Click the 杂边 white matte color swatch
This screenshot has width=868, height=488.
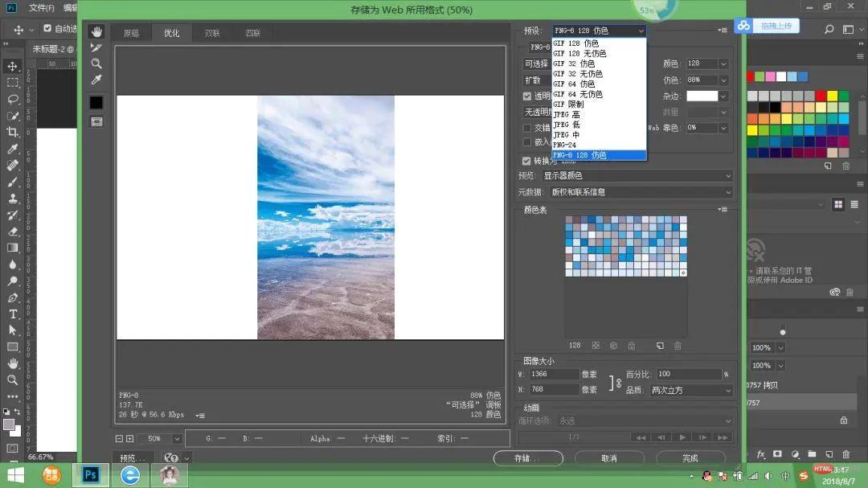pyautogui.click(x=702, y=96)
